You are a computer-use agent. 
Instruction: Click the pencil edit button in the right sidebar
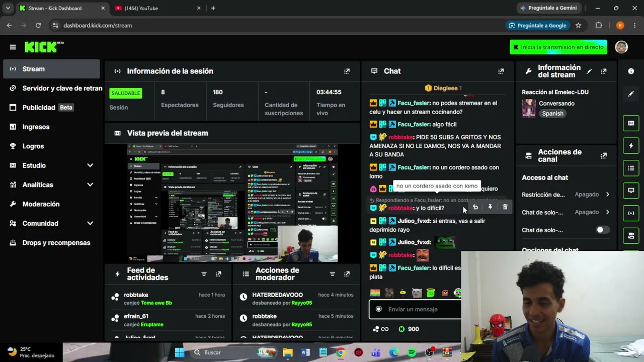pyautogui.click(x=631, y=94)
